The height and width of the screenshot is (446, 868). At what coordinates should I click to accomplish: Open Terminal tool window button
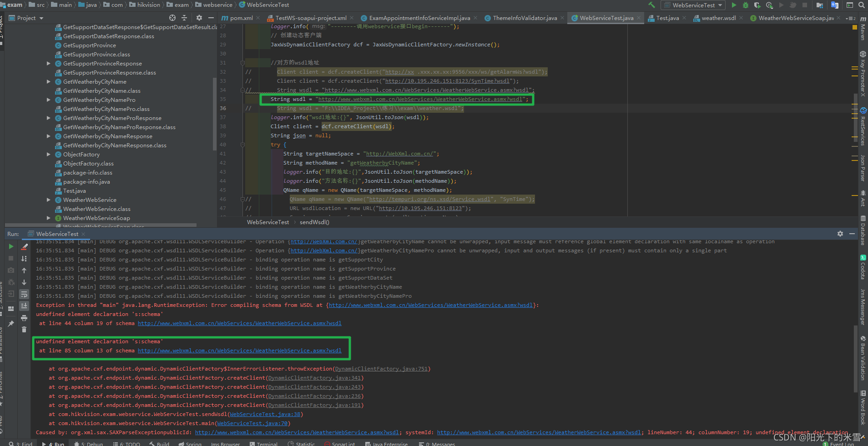(264, 443)
